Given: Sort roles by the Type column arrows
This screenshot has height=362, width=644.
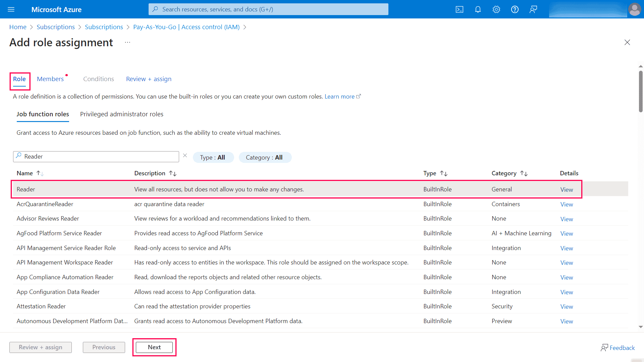Looking at the screenshot, I should (x=444, y=173).
